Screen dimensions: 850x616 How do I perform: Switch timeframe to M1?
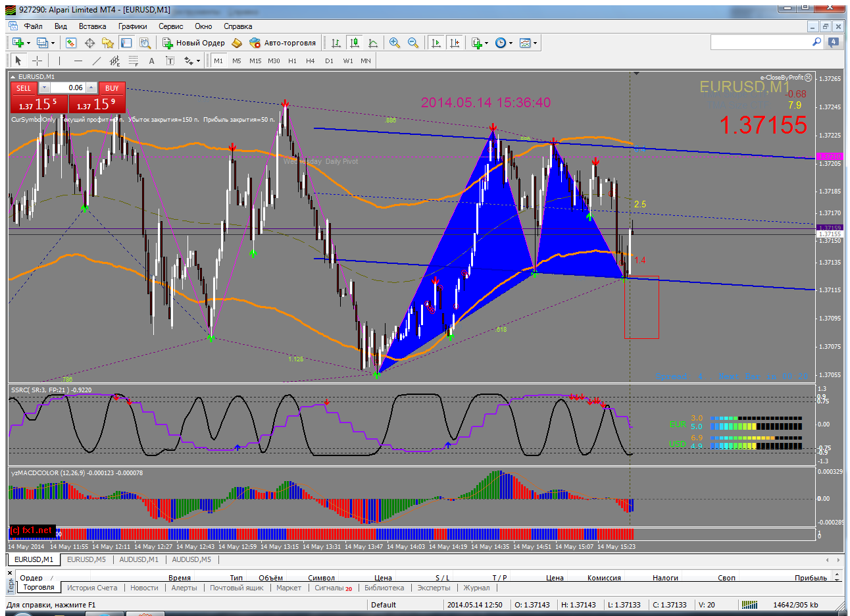click(218, 61)
